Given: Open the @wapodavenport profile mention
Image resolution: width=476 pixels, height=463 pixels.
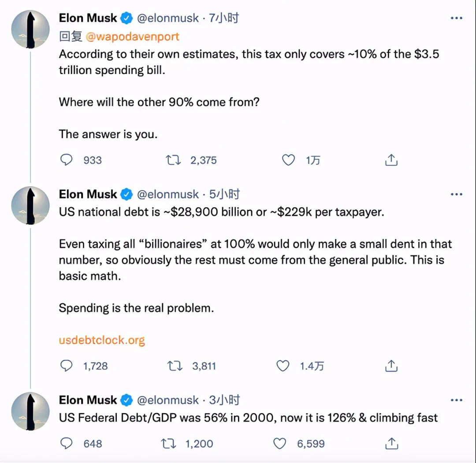Looking at the screenshot, I should click(x=133, y=36).
